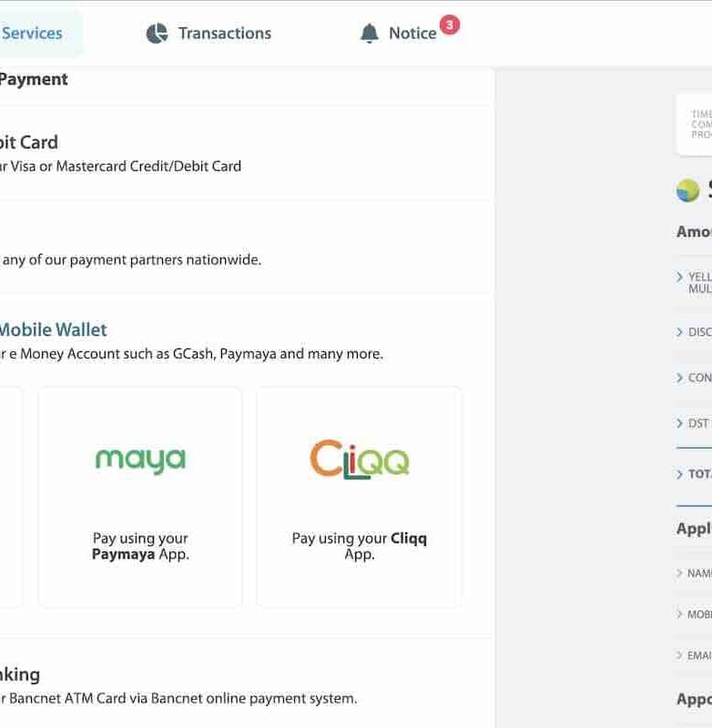Select the Cliqq payment card
The image size is (712, 728).
click(359, 496)
